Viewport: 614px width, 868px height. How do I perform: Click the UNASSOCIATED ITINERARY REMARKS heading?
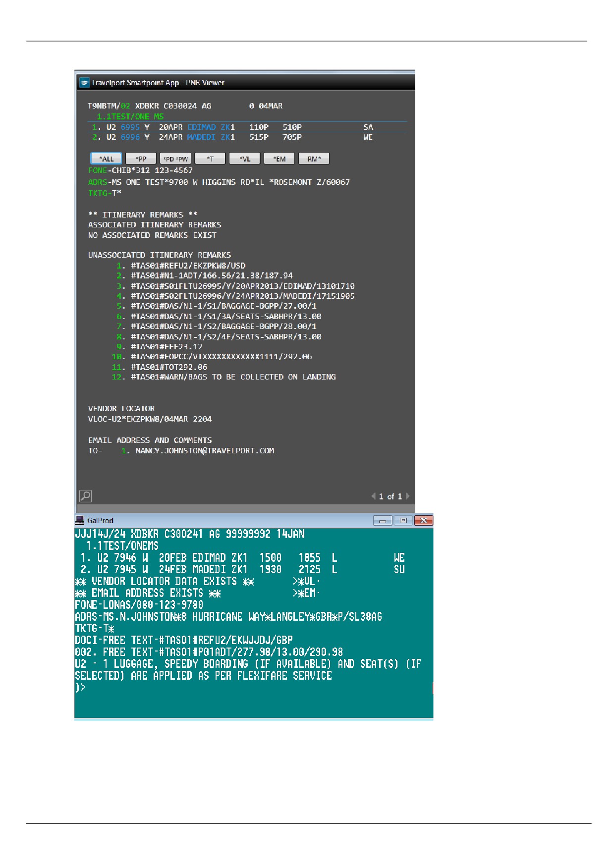coord(160,255)
